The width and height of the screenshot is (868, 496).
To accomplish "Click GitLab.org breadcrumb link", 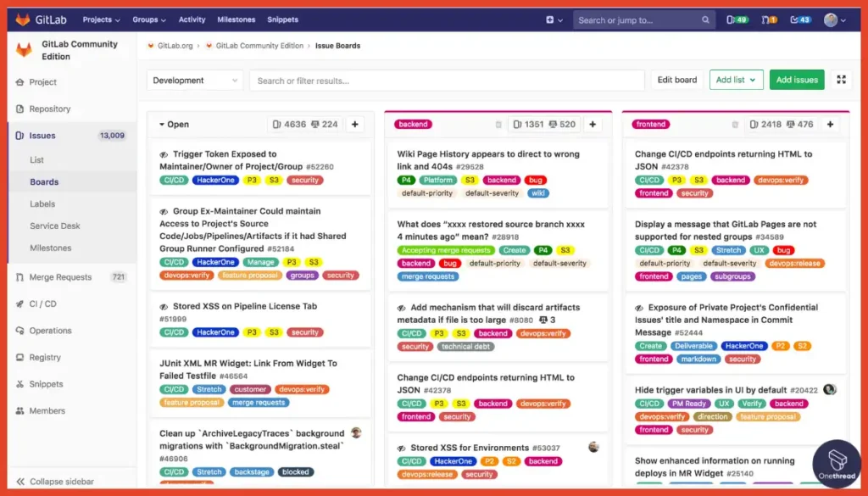I will pos(175,46).
